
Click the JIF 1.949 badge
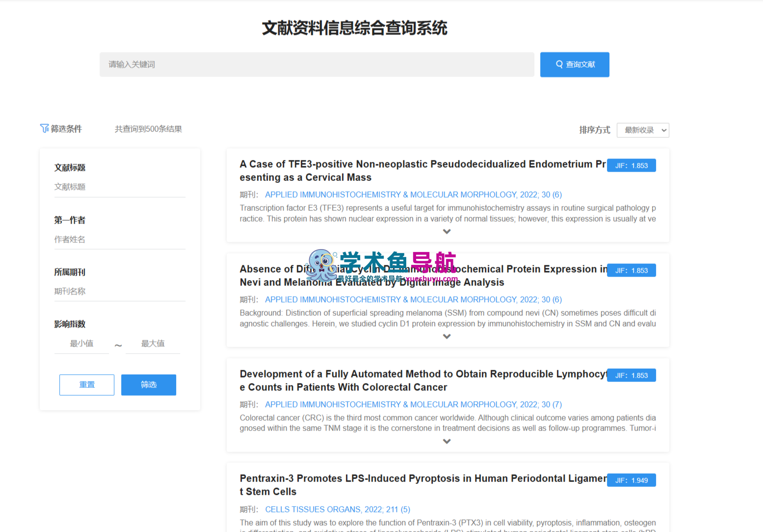pos(631,481)
